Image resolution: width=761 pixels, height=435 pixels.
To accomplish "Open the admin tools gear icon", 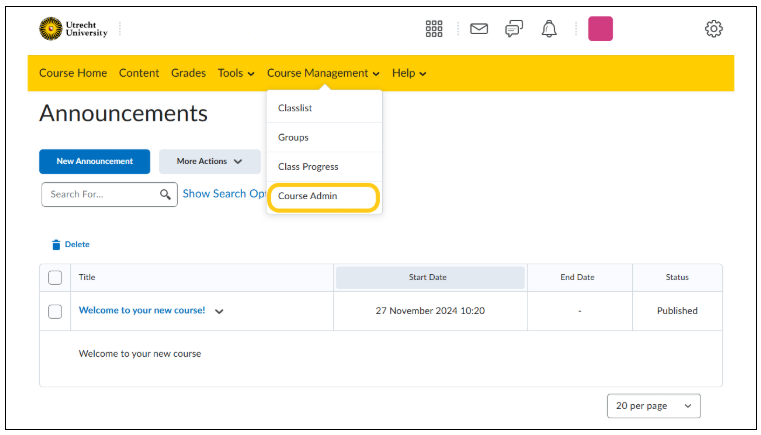I will (x=713, y=29).
